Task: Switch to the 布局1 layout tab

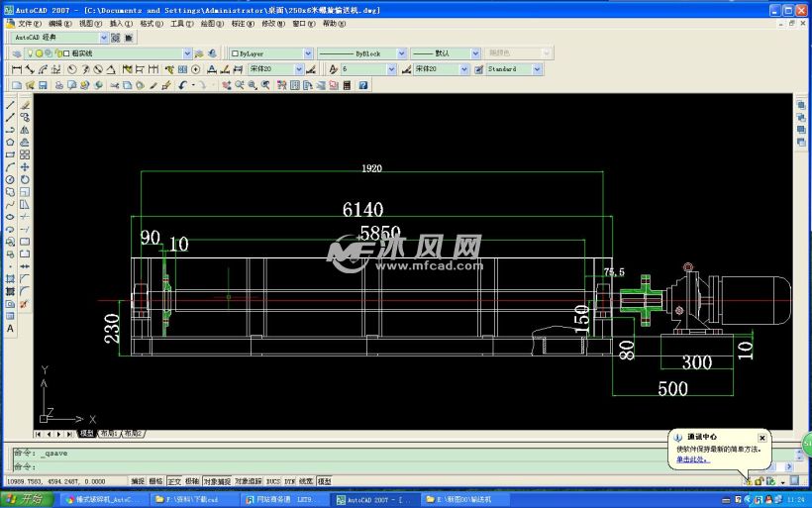Action: click(109, 434)
